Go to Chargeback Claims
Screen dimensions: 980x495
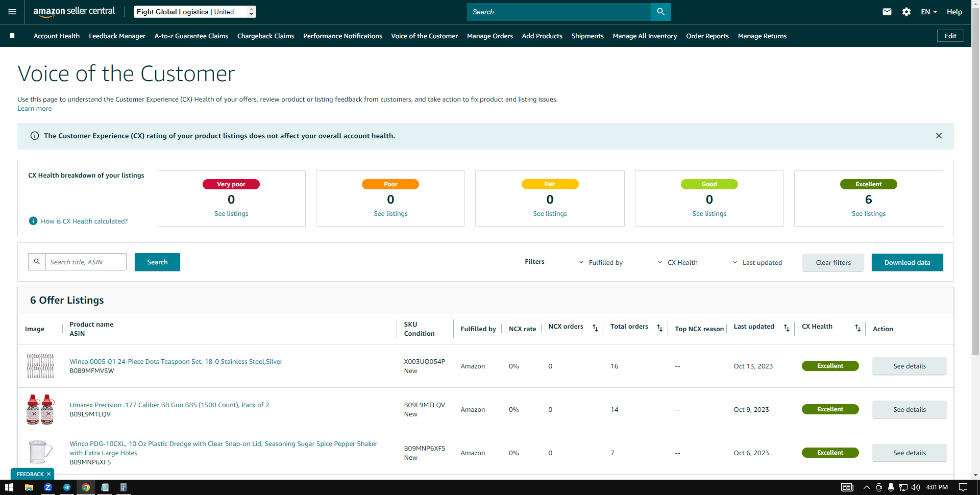pos(265,36)
